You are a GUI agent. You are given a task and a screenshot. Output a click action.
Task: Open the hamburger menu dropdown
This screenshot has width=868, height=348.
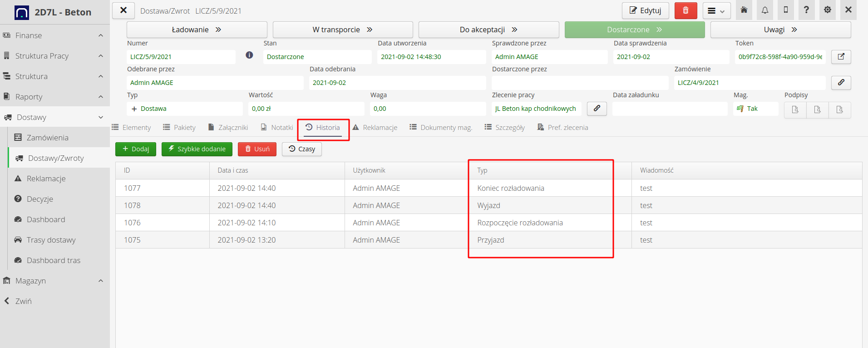coord(716,11)
